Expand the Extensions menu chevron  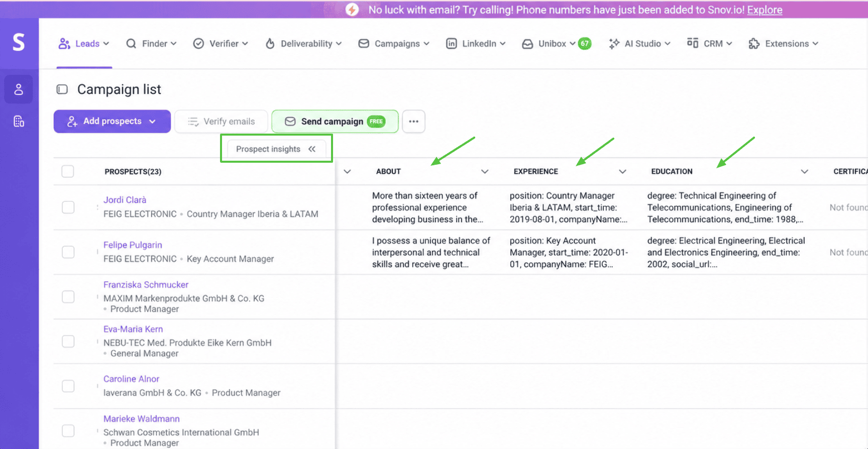(x=815, y=44)
